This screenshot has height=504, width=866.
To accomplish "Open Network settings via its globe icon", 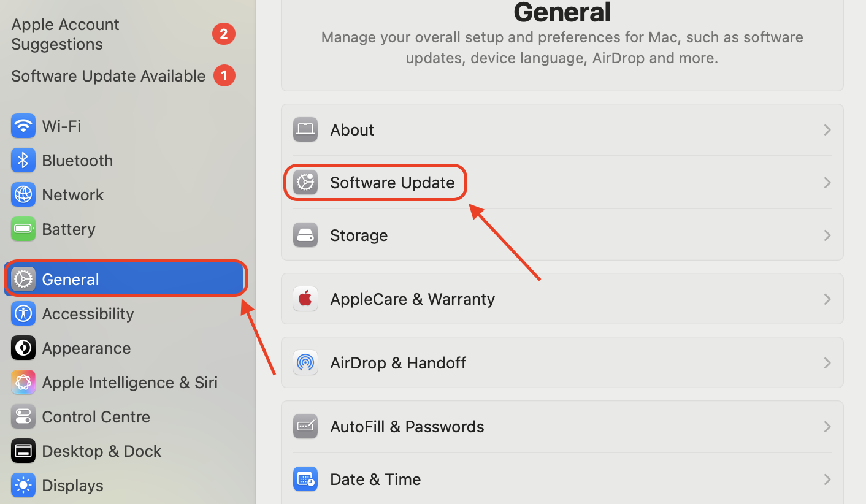I will 23,194.
